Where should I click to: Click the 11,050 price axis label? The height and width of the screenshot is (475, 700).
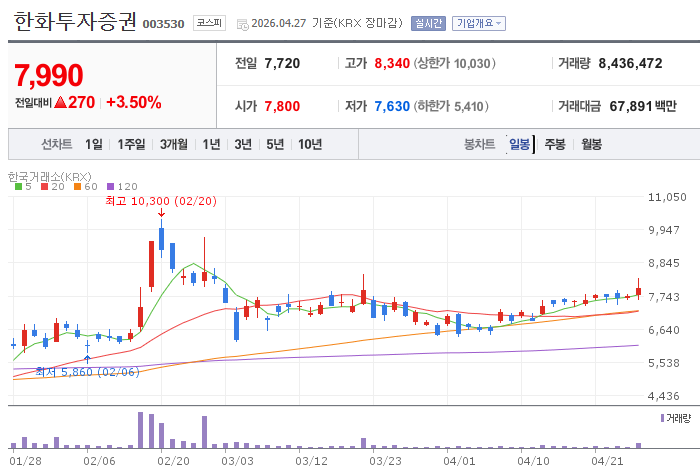pyautogui.click(x=667, y=197)
